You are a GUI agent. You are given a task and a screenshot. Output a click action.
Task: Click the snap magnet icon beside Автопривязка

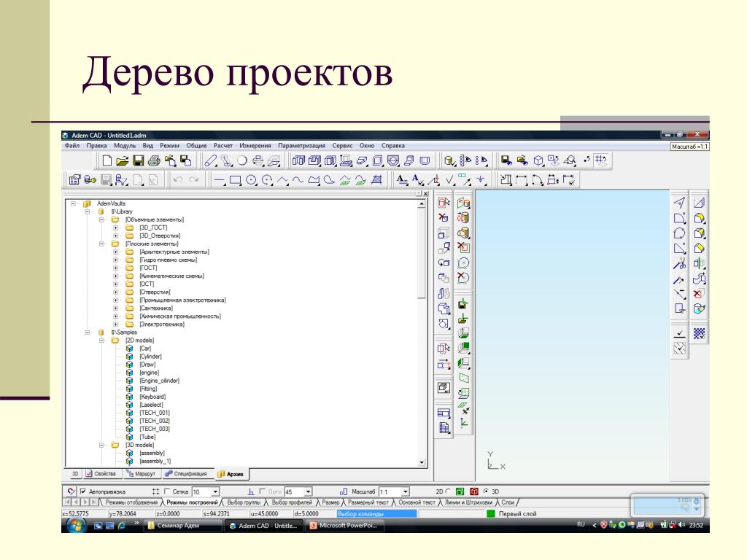71,491
